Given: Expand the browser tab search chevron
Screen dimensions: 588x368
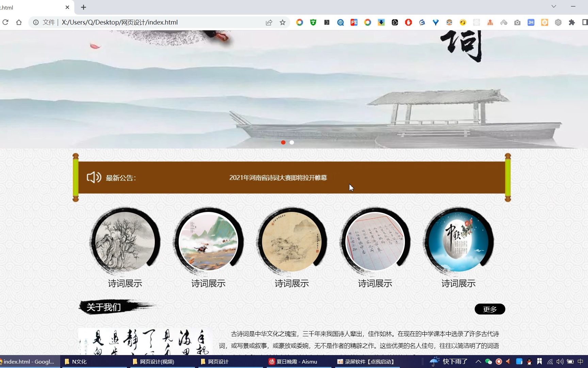Looking at the screenshot, I should 554,6.
